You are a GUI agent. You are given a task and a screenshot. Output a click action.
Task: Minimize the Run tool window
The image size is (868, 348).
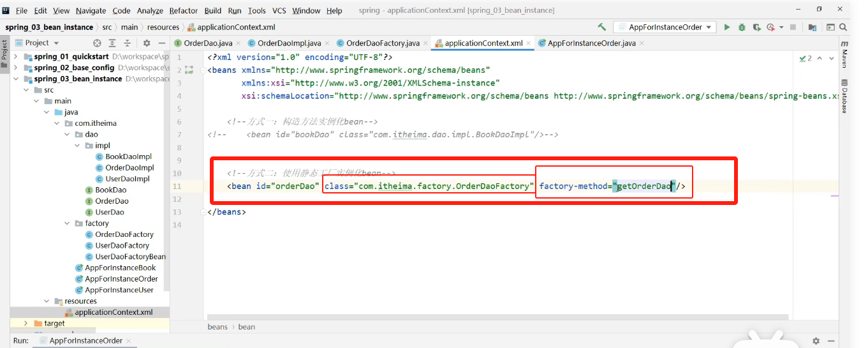pos(832,341)
